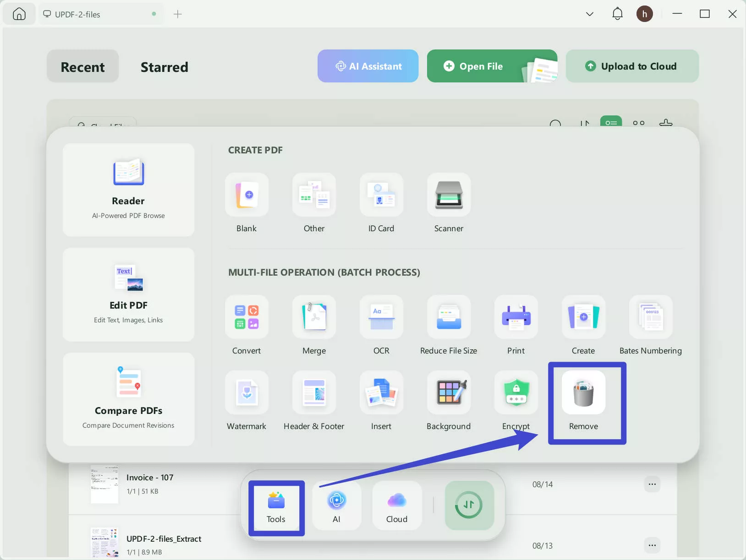The height and width of the screenshot is (560, 746).
Task: Open the Reader mode card
Action: click(x=128, y=190)
